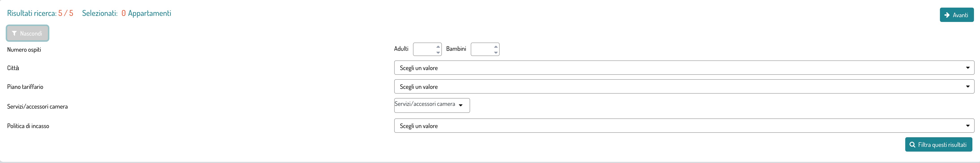Viewport: 980px width, 163px height.
Task: Decrease the Bambini count with down arrow
Action: point(496,52)
